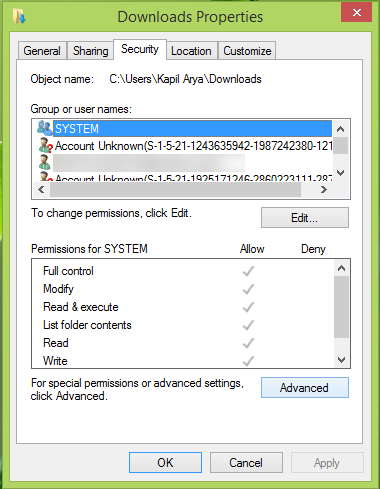Click the horizontal scrollbar thumb in user list

[x=175, y=190]
